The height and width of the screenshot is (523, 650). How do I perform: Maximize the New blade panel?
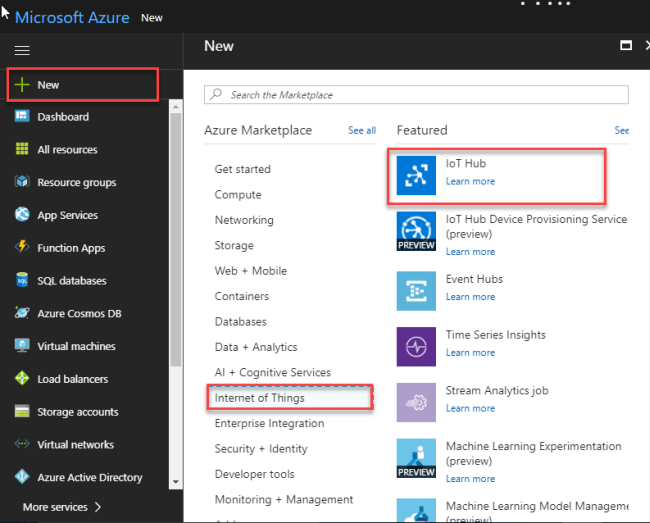[626, 46]
